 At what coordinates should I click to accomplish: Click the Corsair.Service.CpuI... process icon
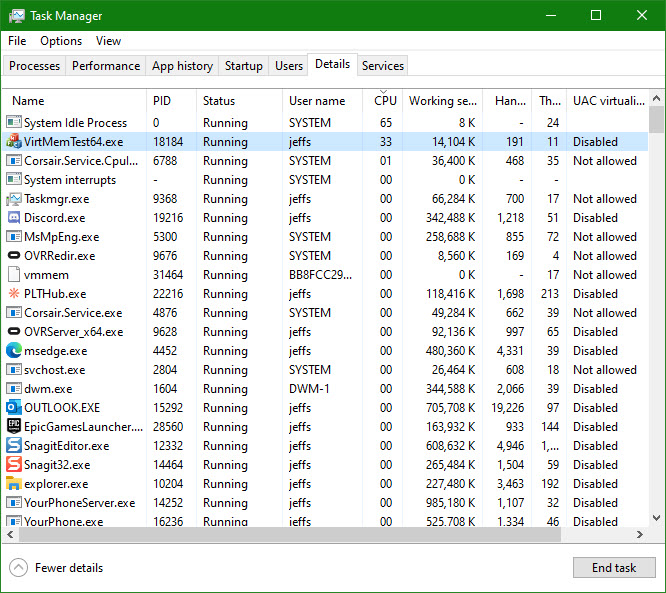[14, 161]
